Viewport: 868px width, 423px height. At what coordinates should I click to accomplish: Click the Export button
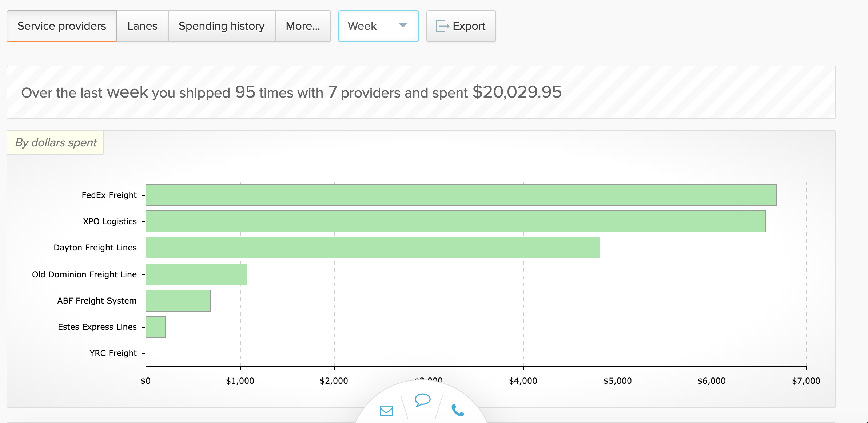tap(461, 26)
